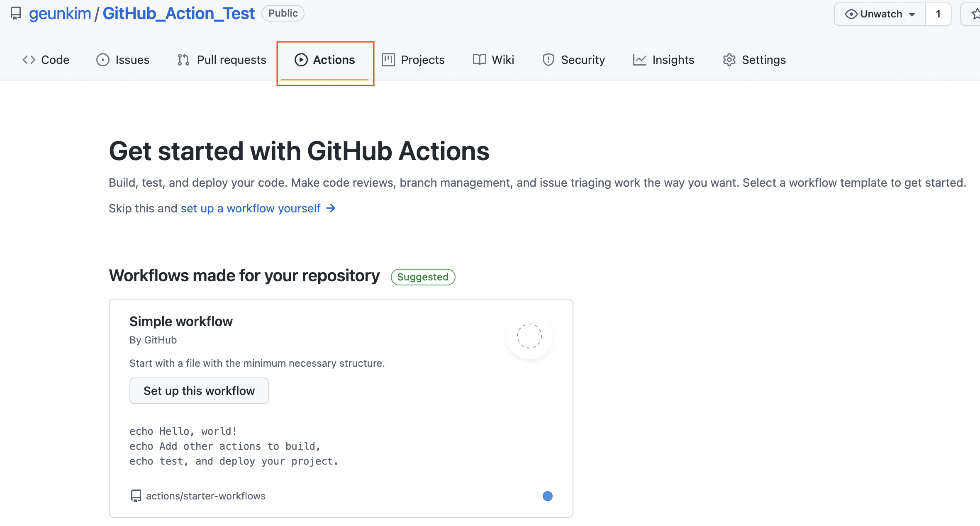Click the Wiki open-book icon
Viewport: 980px width, 526px height.
(479, 60)
